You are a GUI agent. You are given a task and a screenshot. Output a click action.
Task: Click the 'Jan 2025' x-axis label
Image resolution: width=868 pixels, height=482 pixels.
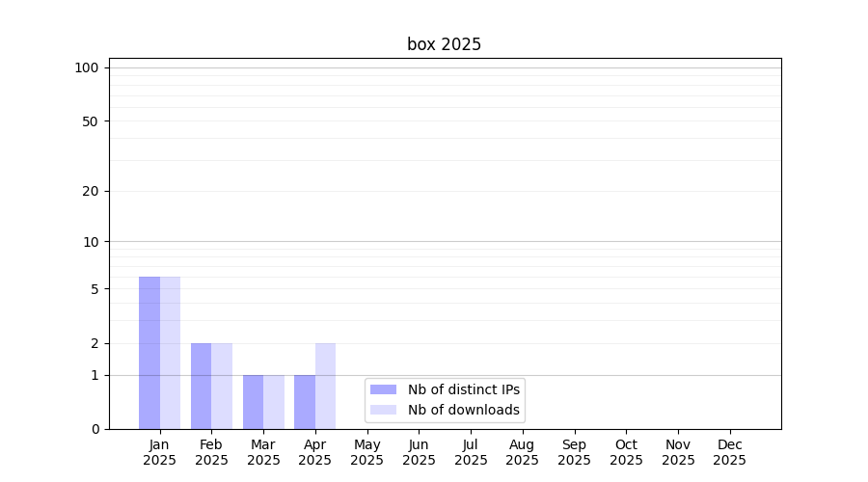click(x=159, y=452)
